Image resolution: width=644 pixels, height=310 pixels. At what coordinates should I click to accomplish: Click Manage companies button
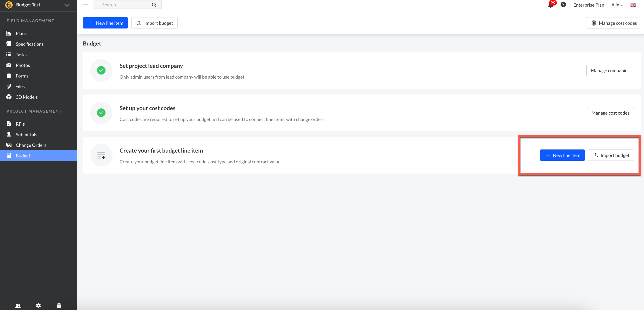coord(610,71)
